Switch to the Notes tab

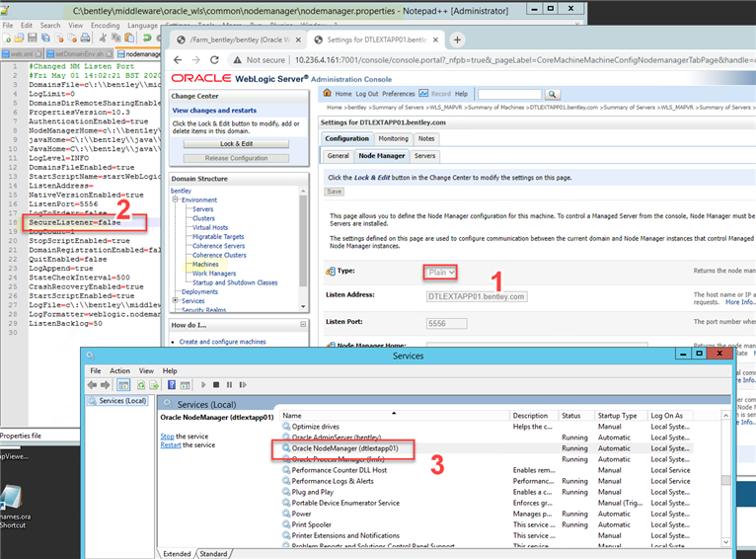[426, 139]
